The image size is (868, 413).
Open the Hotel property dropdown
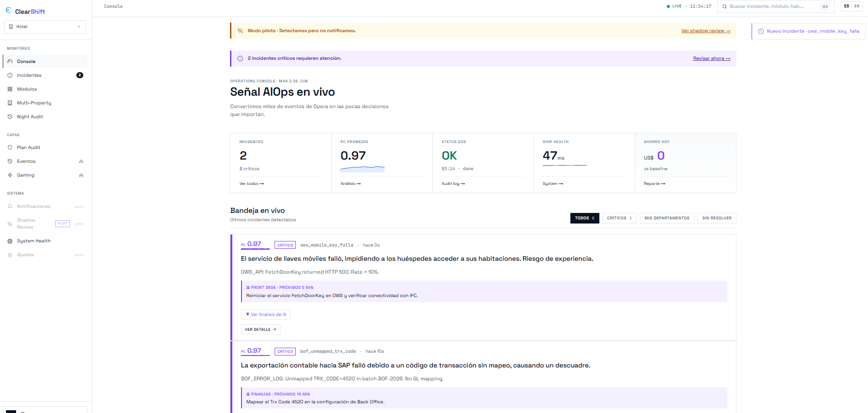[45, 27]
